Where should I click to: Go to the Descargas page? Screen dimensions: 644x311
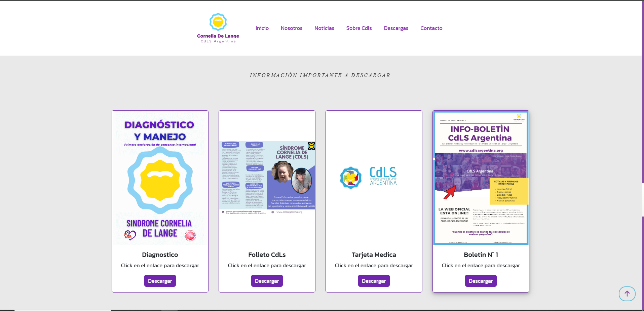pyautogui.click(x=396, y=28)
